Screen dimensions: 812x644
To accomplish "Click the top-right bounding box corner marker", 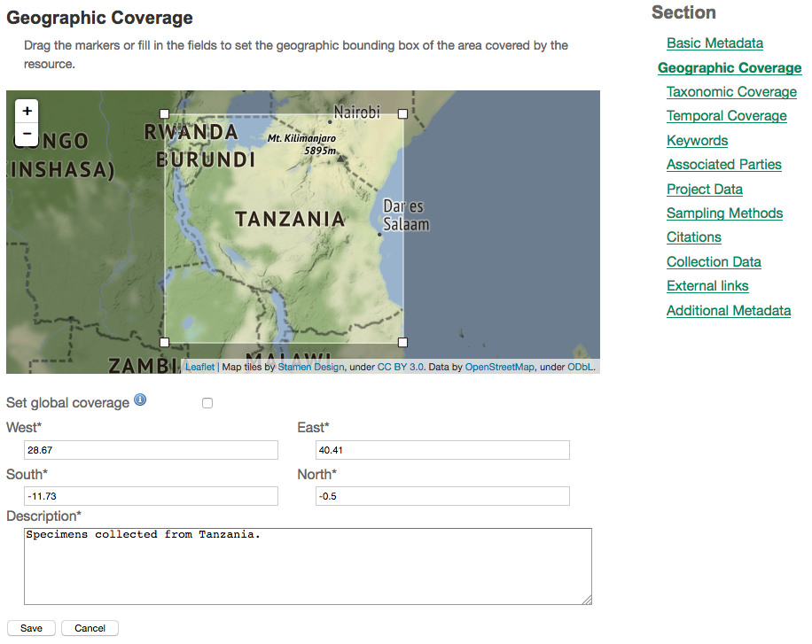I will 403,113.
